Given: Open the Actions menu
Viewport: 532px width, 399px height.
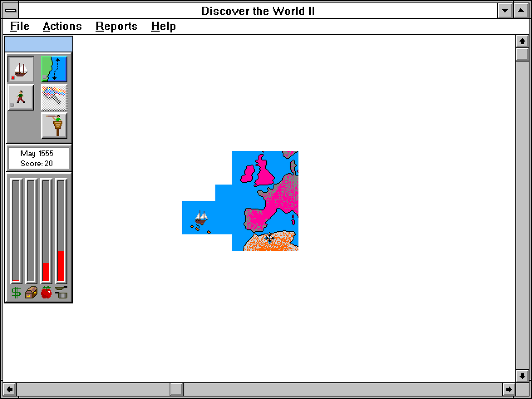Looking at the screenshot, I should 62,26.
